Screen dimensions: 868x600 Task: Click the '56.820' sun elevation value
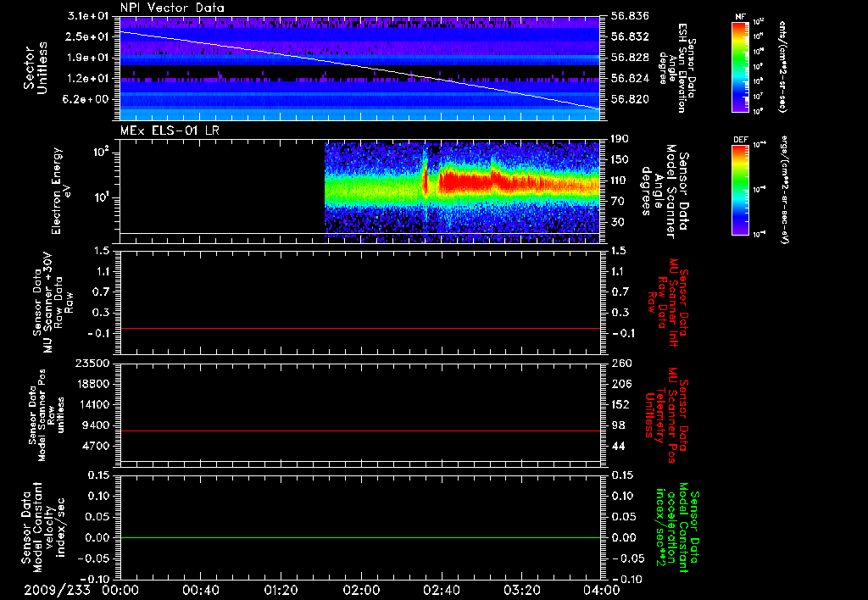pos(630,100)
